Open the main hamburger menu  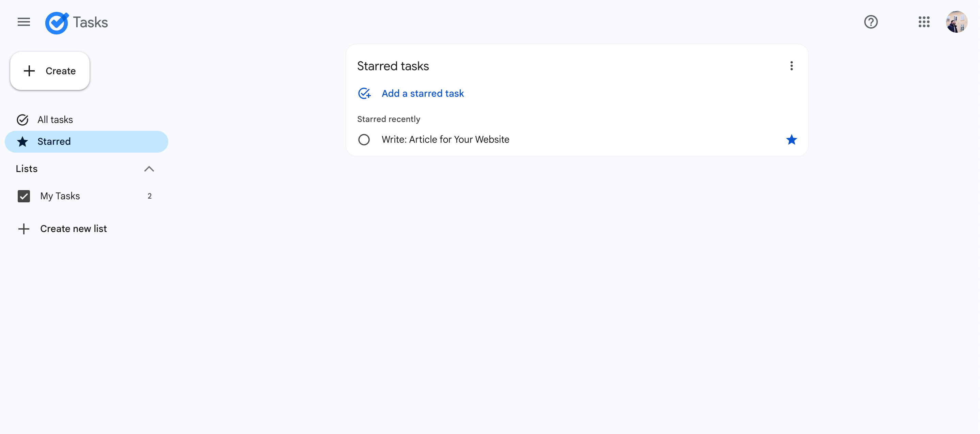pos(23,22)
